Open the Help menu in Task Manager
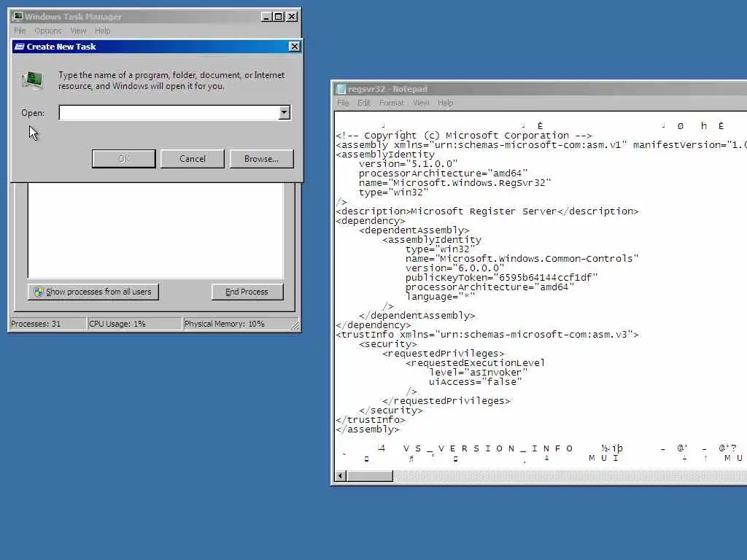This screenshot has height=560, width=747. click(102, 31)
